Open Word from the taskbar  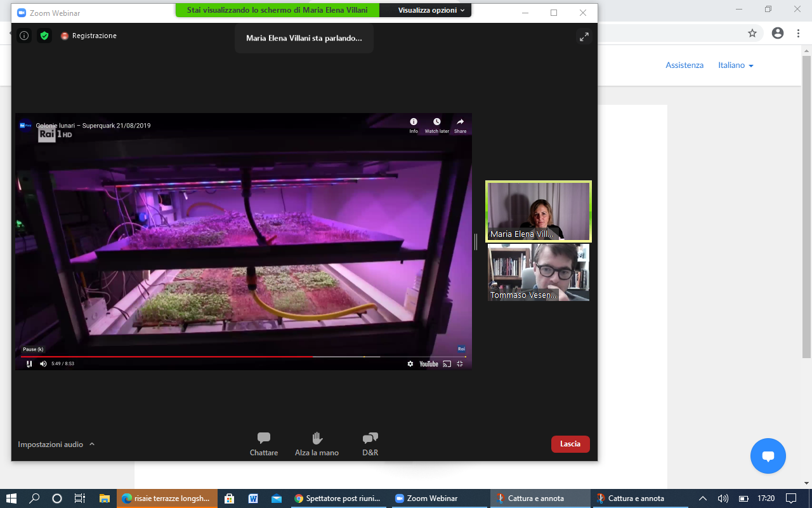click(253, 498)
